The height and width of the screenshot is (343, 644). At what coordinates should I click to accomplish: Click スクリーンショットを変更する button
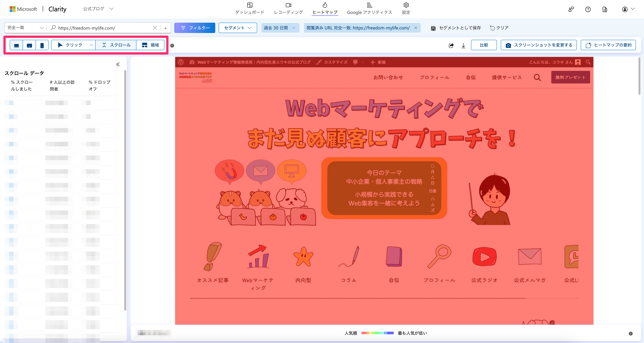point(539,45)
